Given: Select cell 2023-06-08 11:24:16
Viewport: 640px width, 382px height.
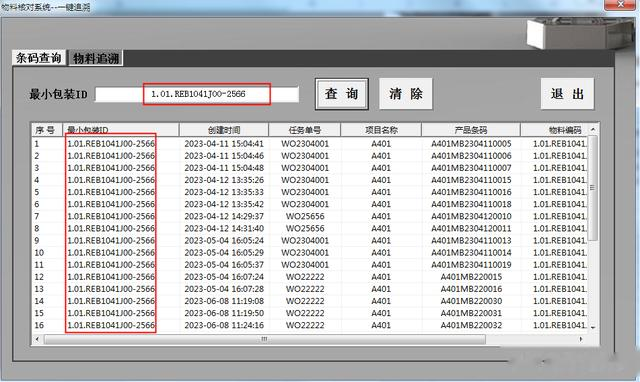Looking at the screenshot, I should pos(224,325).
